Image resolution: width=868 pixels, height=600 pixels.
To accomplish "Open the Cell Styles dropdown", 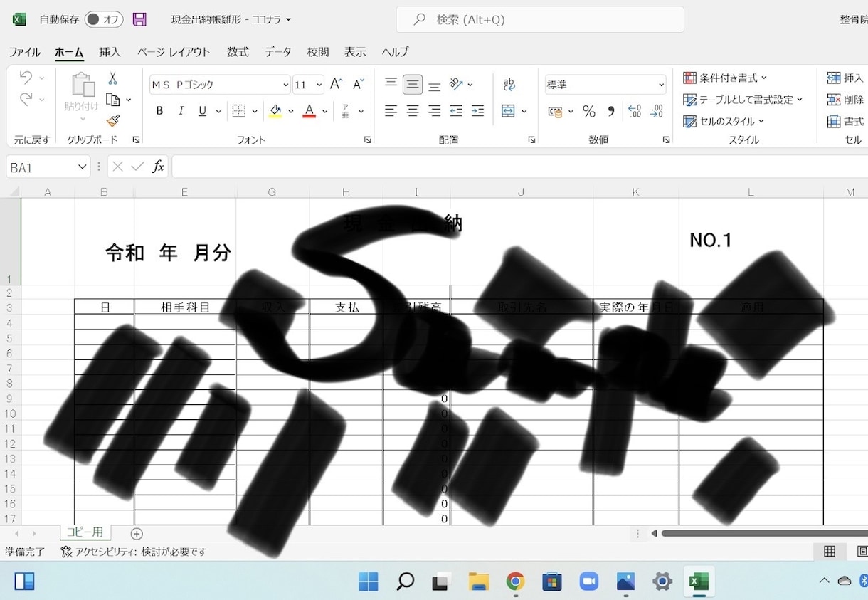I will pos(724,121).
